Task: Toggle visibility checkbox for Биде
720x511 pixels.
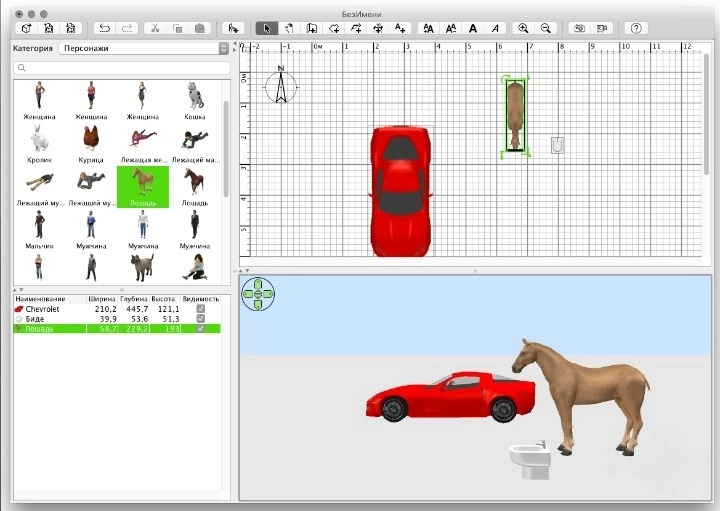Action: 201,319
